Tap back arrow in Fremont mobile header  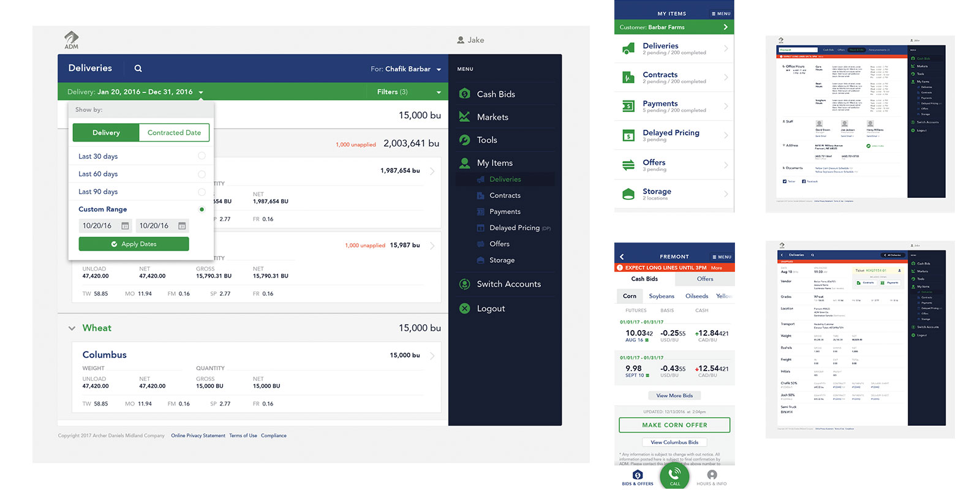tap(622, 257)
